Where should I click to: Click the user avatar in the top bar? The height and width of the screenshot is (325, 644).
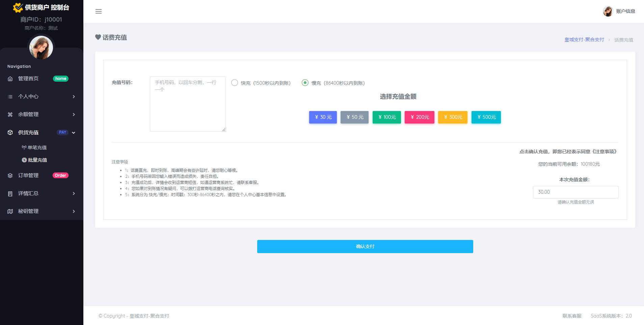pos(608,11)
